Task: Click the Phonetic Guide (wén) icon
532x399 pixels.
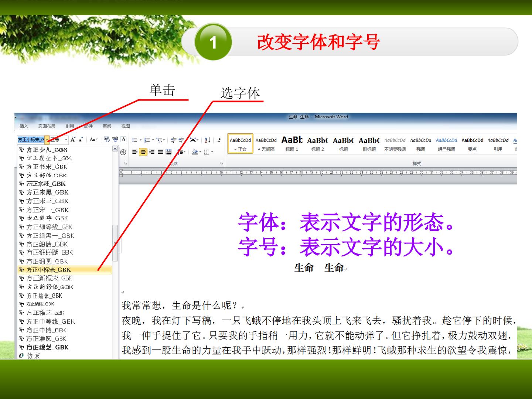Action: pos(116,139)
